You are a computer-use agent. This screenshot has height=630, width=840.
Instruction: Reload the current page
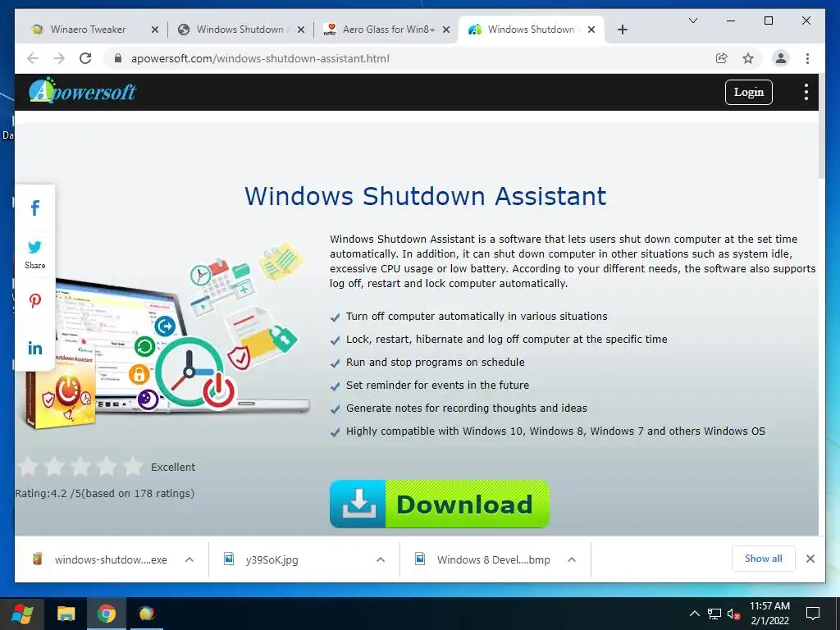[85, 58]
